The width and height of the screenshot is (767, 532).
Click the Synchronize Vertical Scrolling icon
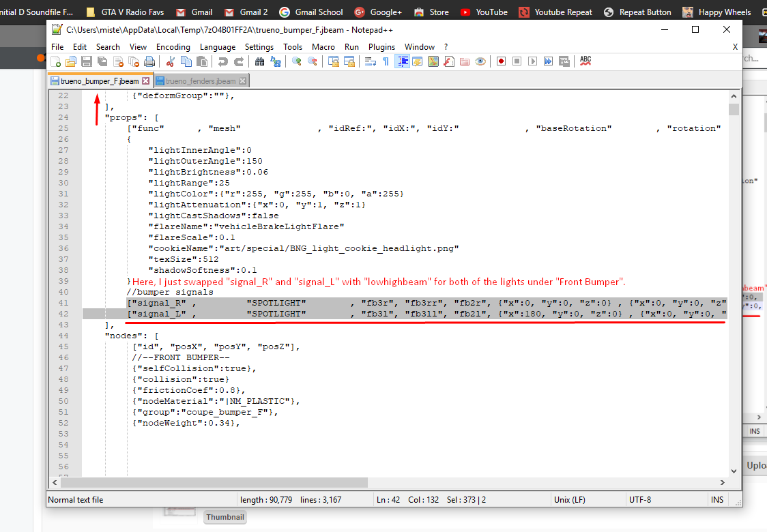pos(334,61)
